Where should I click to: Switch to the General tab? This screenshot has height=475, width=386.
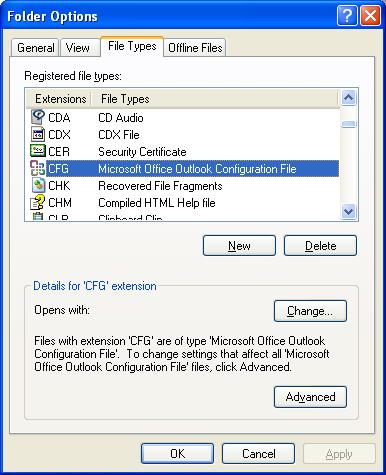point(36,48)
